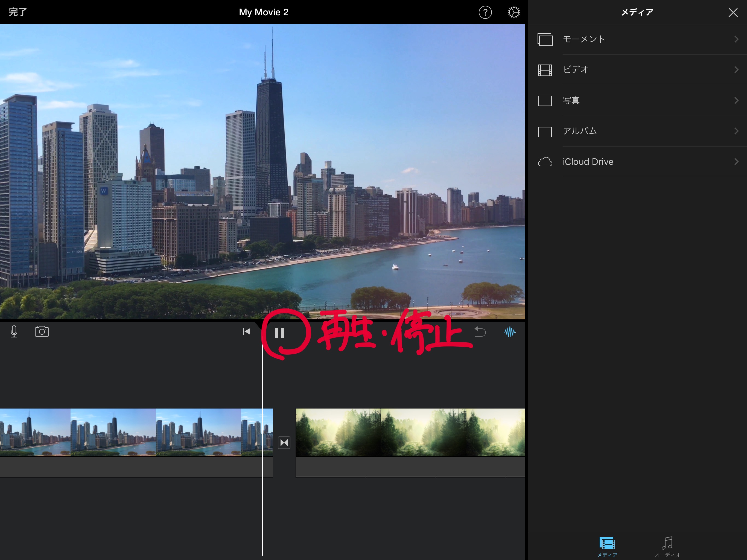Viewport: 747px width, 560px height.
Task: Open the help question mark icon
Action: coord(485,13)
